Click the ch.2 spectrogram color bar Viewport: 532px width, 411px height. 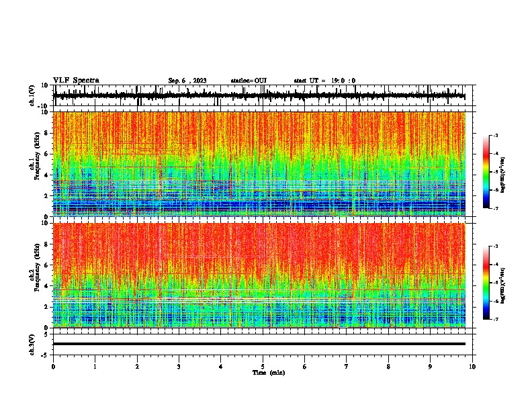[486, 283]
